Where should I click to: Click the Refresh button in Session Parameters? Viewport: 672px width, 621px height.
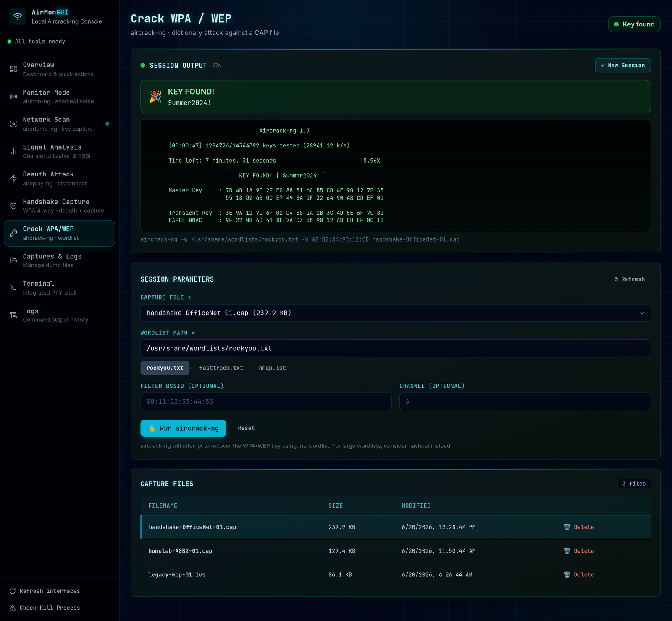pyautogui.click(x=629, y=279)
